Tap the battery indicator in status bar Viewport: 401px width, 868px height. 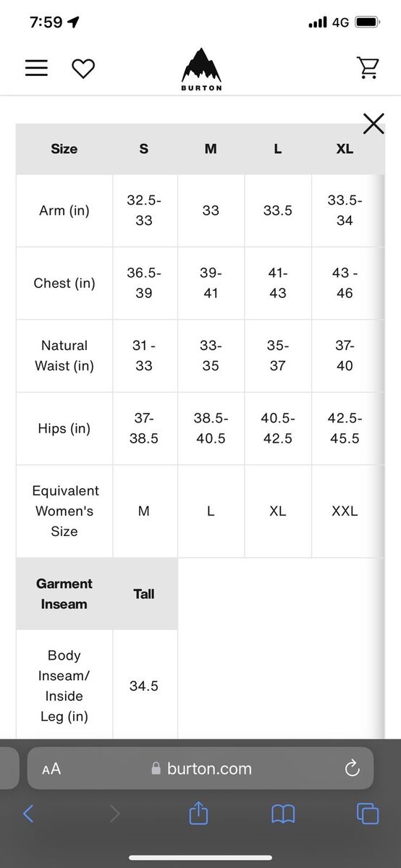point(368,22)
